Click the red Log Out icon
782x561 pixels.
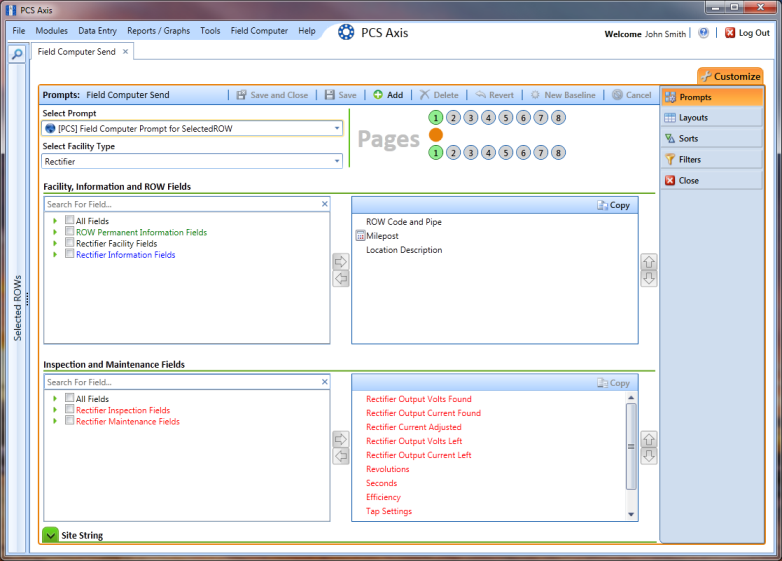pos(730,33)
